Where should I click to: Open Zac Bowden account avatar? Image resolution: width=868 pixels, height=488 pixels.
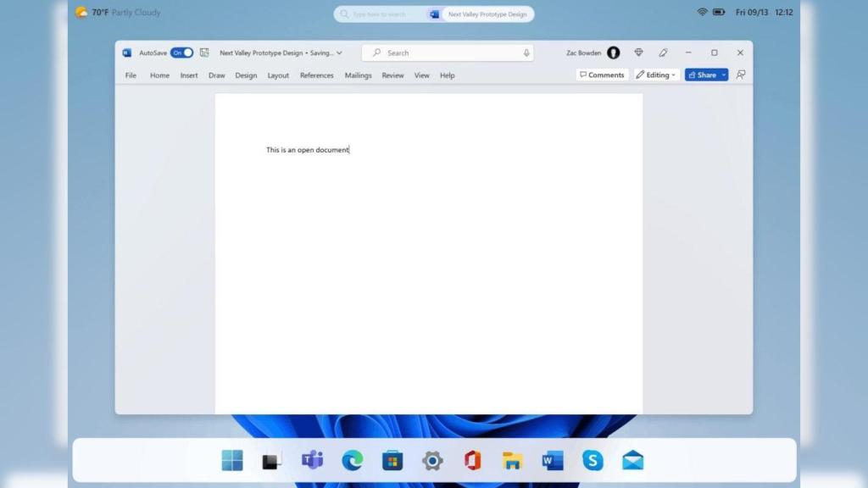pyautogui.click(x=614, y=53)
